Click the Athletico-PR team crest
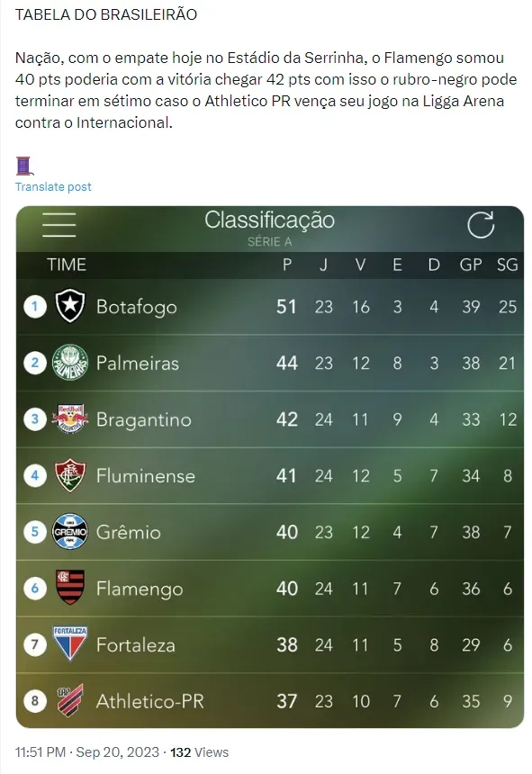Viewport: 532px width, 774px height. click(70, 700)
